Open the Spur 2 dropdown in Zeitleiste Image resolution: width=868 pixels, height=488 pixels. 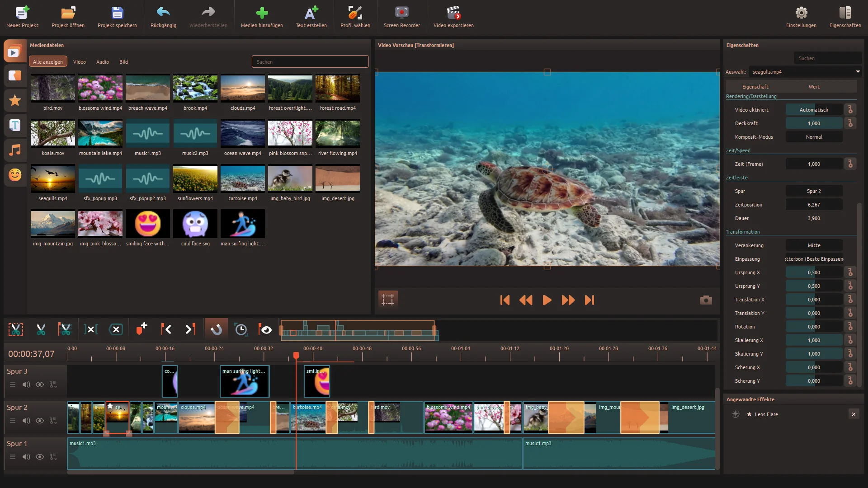point(814,191)
